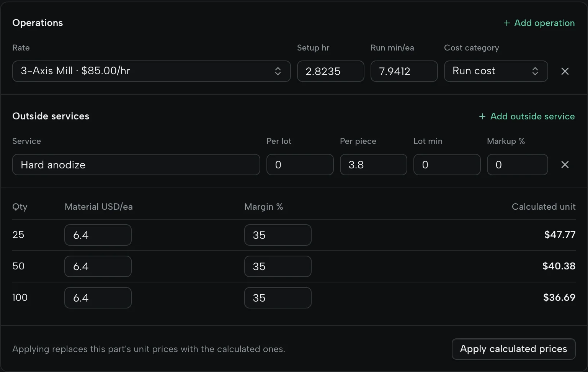
Task: Open the Cost category dropdown
Action: click(x=496, y=71)
